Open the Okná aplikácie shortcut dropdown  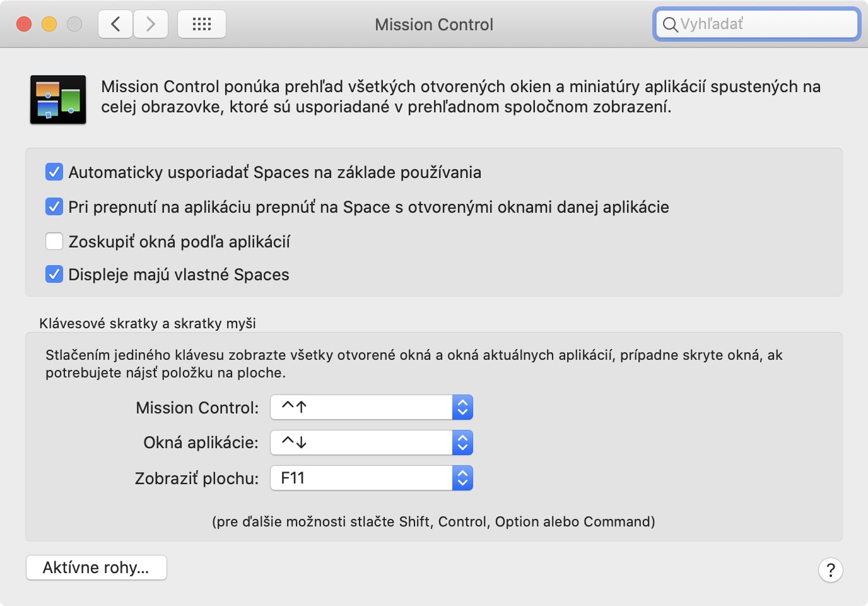tap(372, 443)
